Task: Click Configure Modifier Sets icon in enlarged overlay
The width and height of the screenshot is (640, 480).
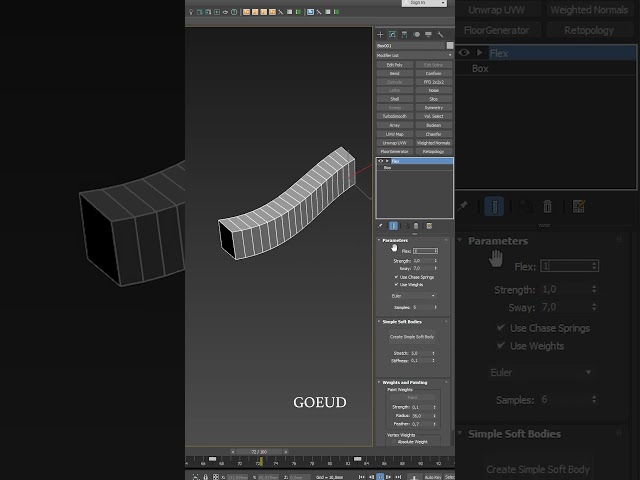Action: click(x=579, y=207)
